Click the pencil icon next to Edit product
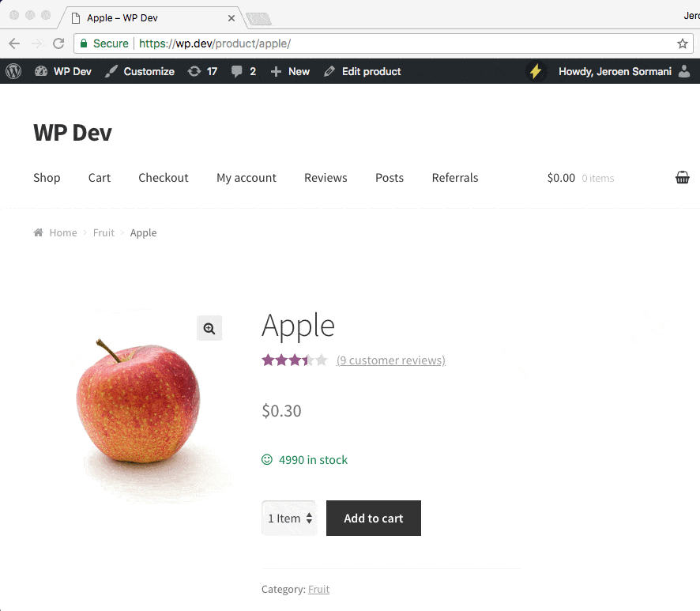The width and height of the screenshot is (700, 611). pos(329,71)
